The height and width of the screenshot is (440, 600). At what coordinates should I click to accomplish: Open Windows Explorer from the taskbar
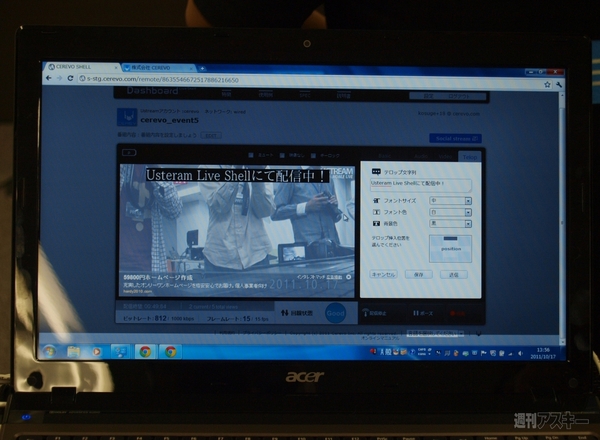click(x=73, y=351)
